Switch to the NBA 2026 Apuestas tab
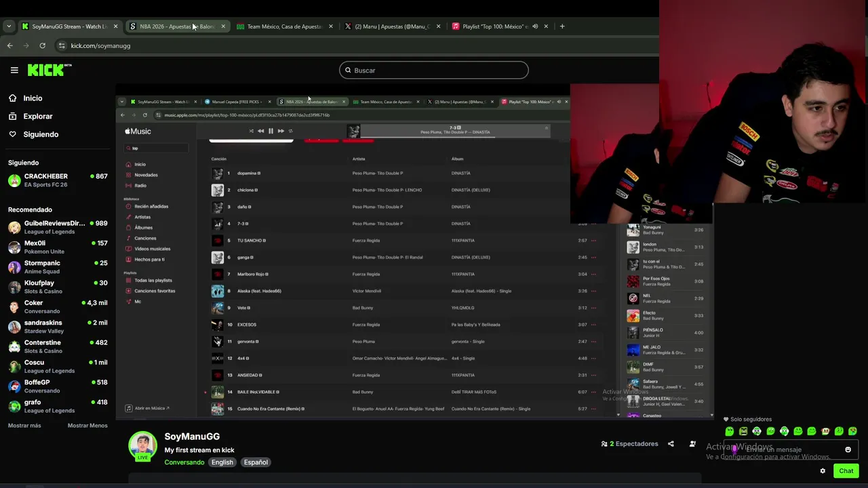868x488 pixels. coord(177,26)
